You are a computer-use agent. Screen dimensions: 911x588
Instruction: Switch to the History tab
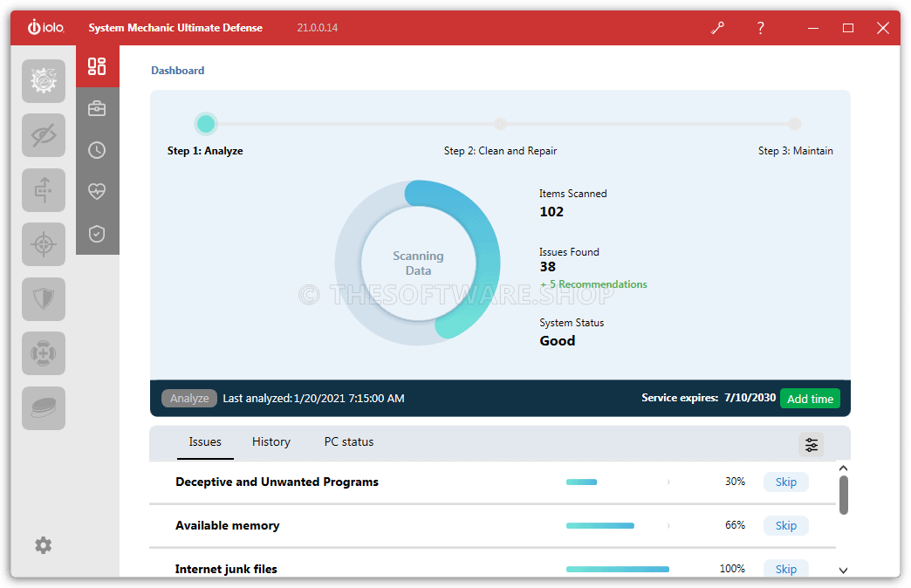271,442
